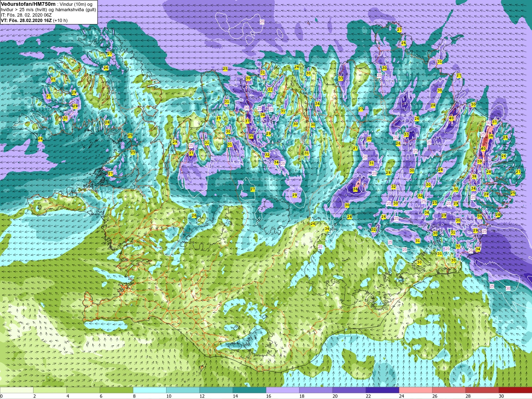Screen dimensions: 532x399
Task: Click the scale tick label 20
Action: pyautogui.click(x=335, y=397)
